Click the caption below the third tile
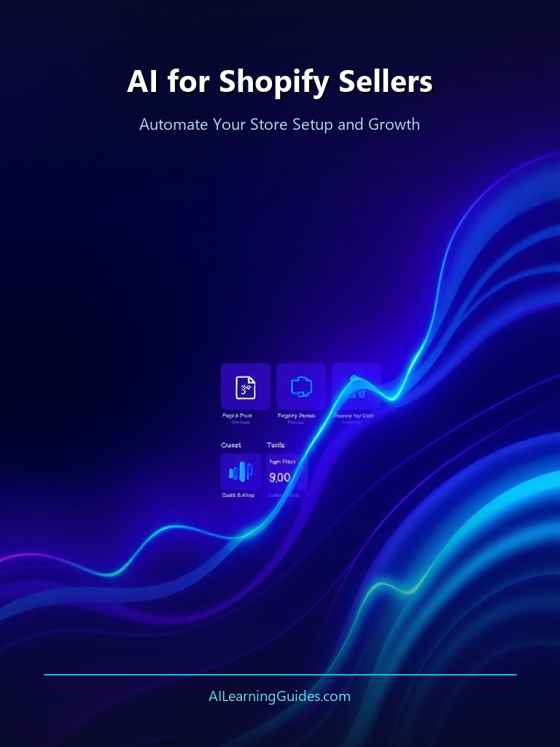The width and height of the screenshot is (560, 747). pyautogui.click(x=353, y=417)
